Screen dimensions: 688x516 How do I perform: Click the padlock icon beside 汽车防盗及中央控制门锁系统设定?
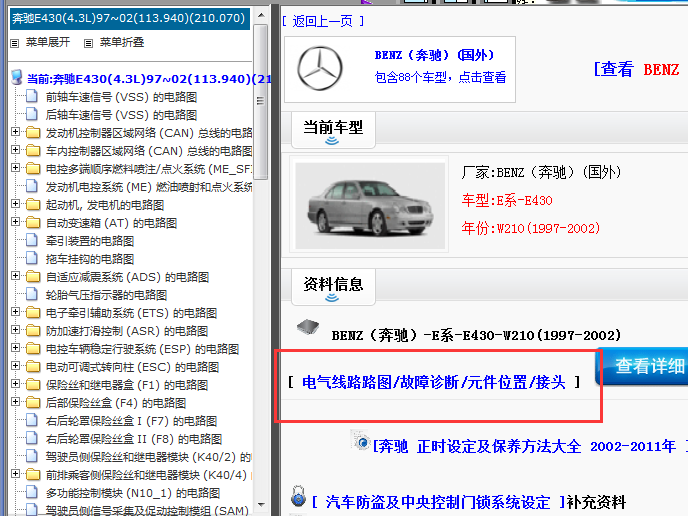(x=298, y=496)
